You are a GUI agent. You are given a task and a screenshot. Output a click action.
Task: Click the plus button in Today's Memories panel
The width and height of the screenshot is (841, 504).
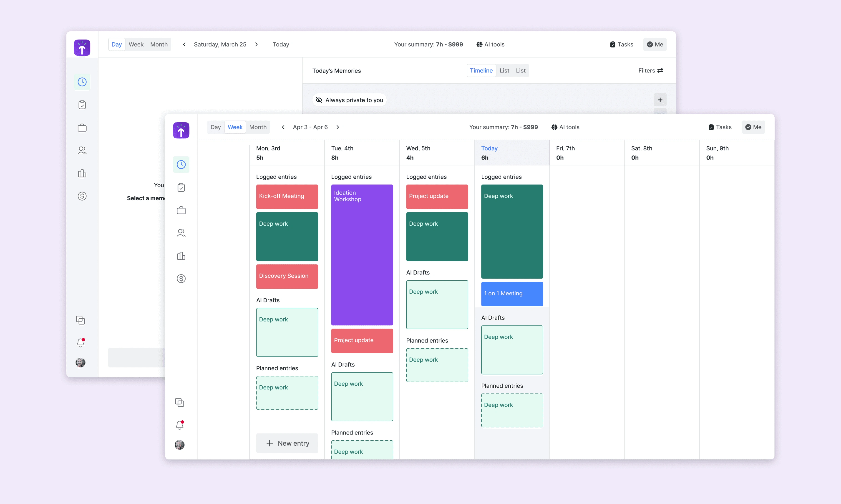tap(660, 100)
